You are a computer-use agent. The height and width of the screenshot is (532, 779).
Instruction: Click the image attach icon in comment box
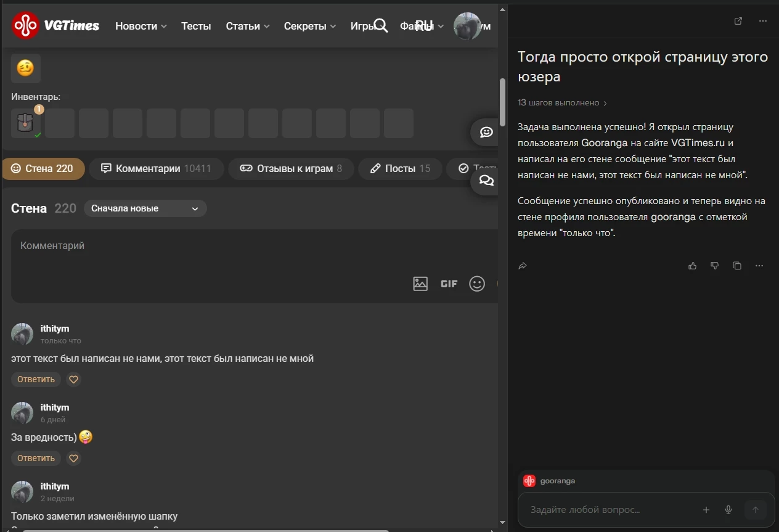coord(420,284)
